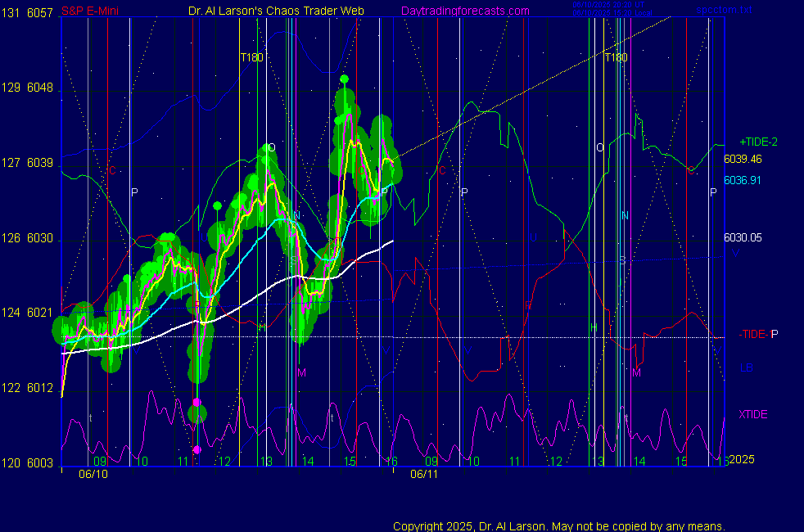Click the Copyright 2025 Dr. Al Larson notice

[x=558, y=526]
